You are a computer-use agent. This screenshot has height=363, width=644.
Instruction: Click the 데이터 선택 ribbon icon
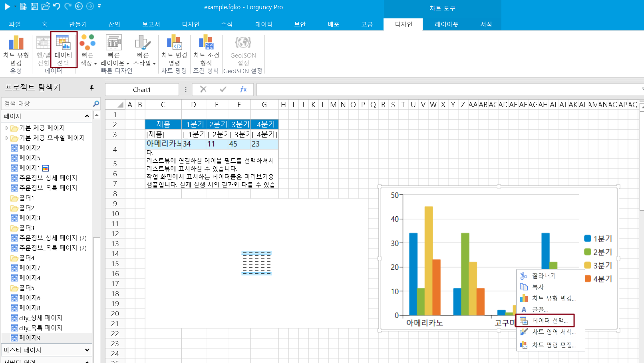[63, 50]
